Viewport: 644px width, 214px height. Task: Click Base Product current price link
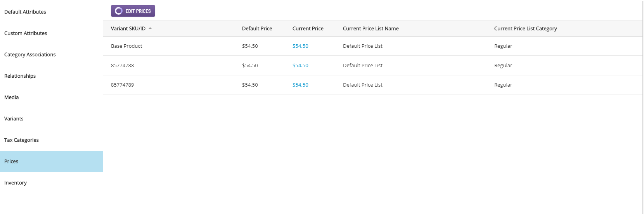300,46
